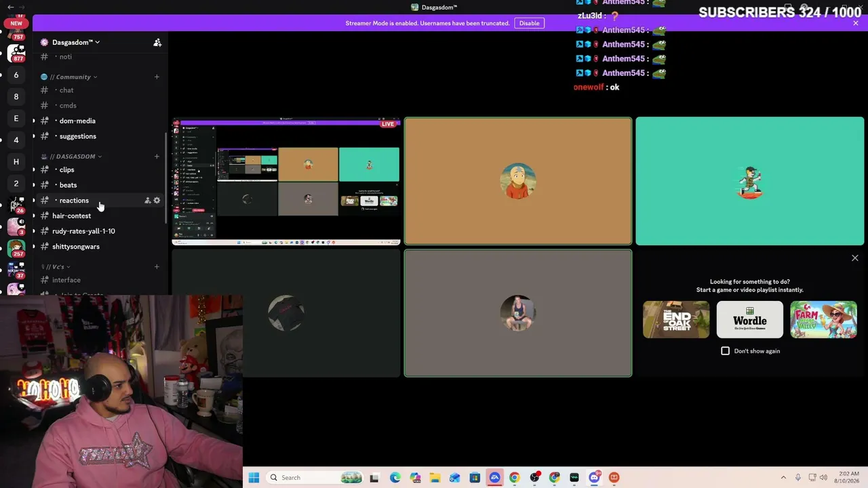Viewport: 868px width, 488px height.
Task: Open the server invite people icon
Action: pyautogui.click(x=157, y=43)
